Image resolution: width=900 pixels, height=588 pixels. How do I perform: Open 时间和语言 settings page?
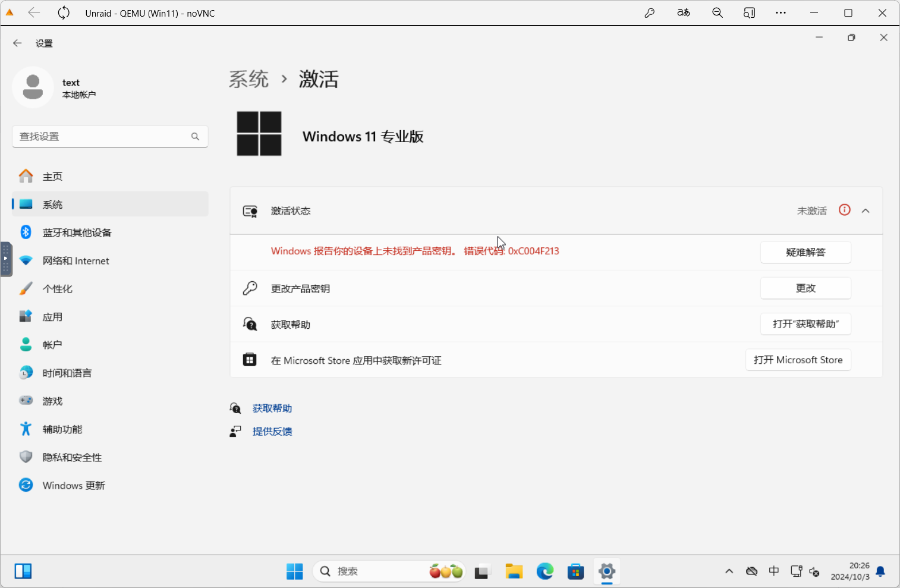point(110,373)
